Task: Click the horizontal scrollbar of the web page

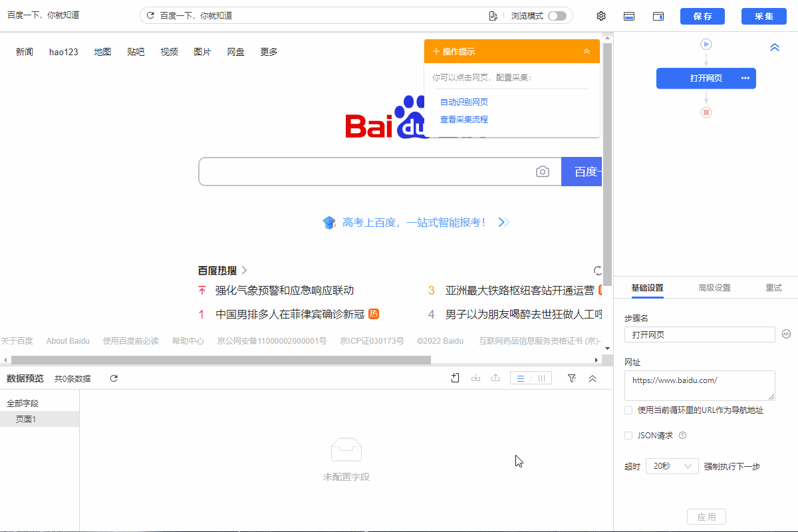Action: tap(219, 360)
